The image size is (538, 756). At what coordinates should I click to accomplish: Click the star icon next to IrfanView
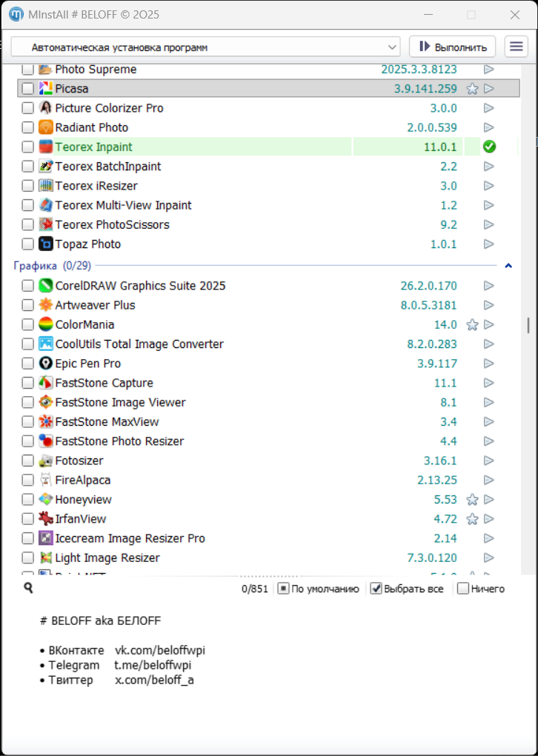[472, 519]
